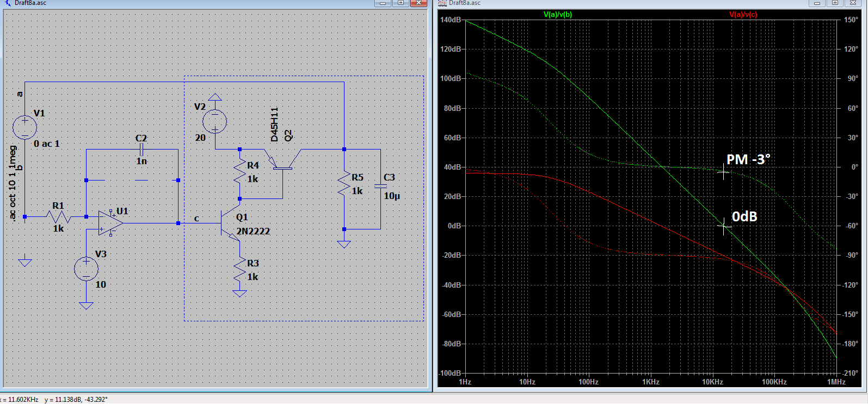Screen dimensions: 868x404
Task: Click the schematic window title Draft8a.asc
Action: [x=30, y=3]
